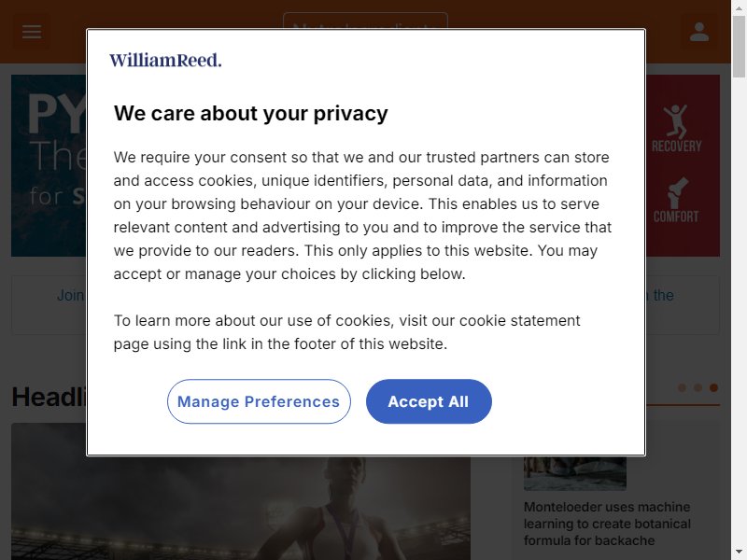Click the WilliamReed logo in dialog

pyautogui.click(x=165, y=60)
